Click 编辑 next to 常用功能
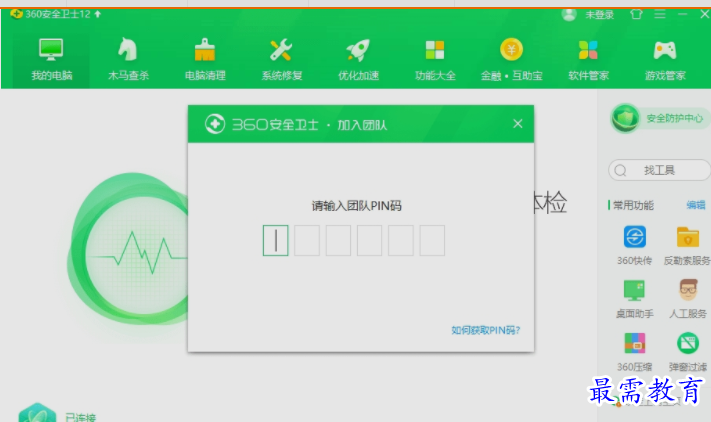The height and width of the screenshot is (422, 711). (x=696, y=205)
